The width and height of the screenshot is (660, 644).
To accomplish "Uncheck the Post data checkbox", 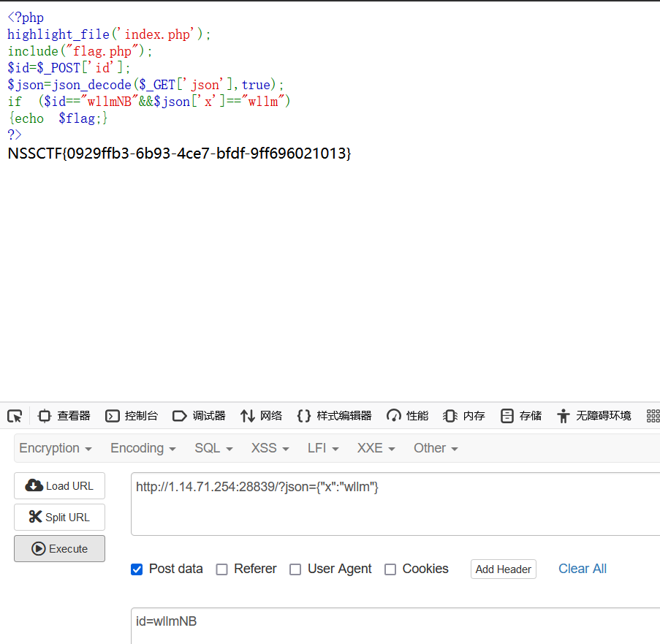I will click(137, 569).
